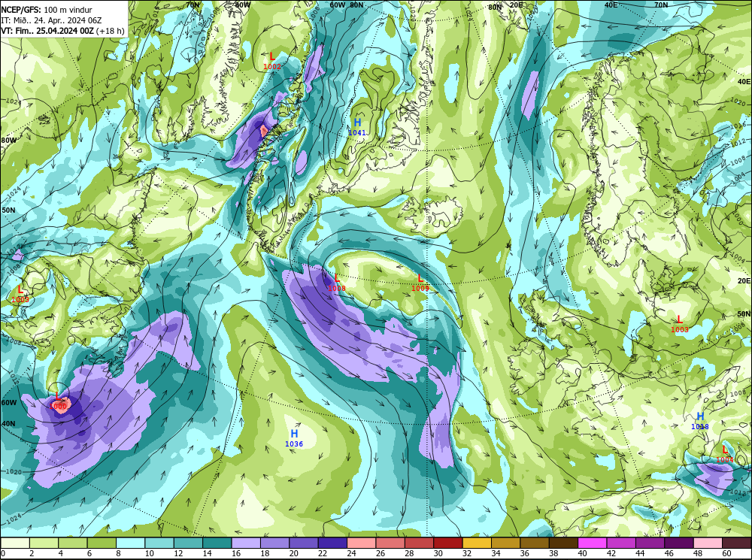Image resolution: width=752 pixels, height=560 pixels.
Task: Select the L 1004 low-pressure marker
Action: 725,454
